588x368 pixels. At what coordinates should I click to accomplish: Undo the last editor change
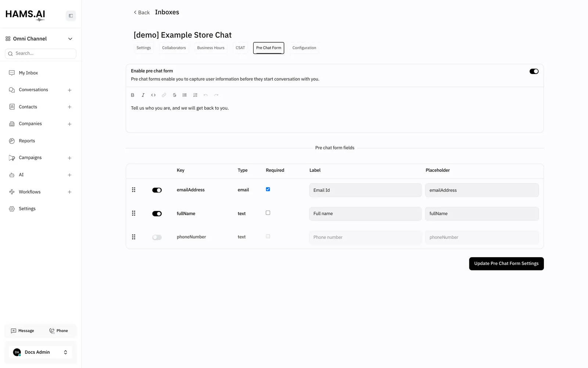point(205,95)
